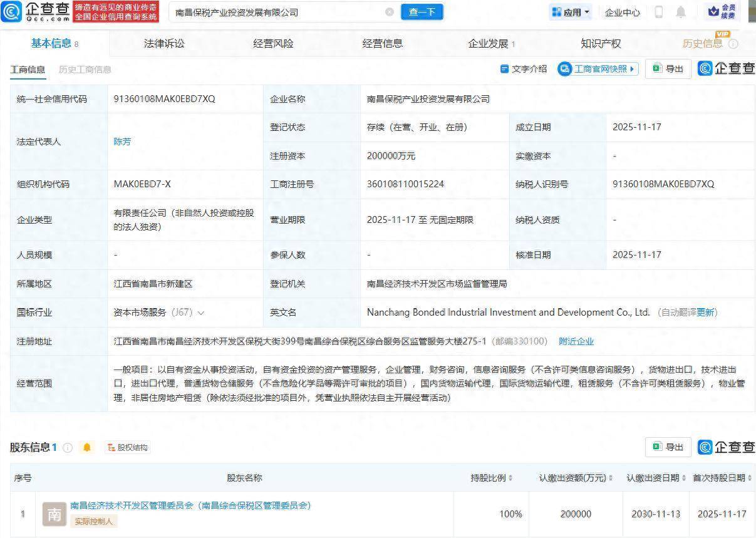Switch to the 法律诉讼 tab
This screenshot has height=538, width=756.
163,43
